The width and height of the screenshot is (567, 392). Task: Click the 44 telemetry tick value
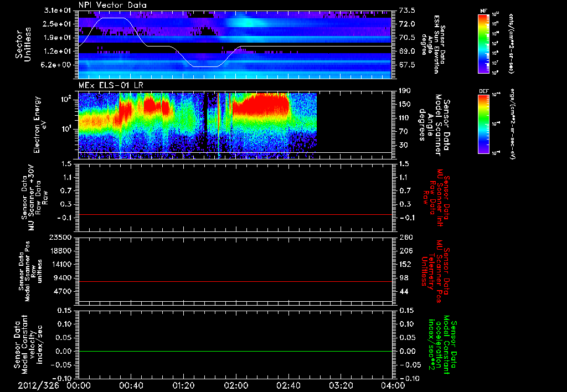404,291
